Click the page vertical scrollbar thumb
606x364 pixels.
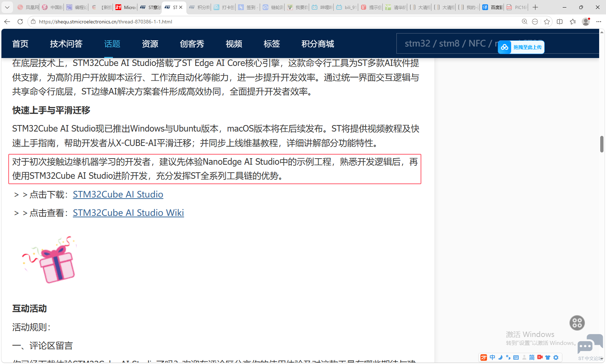(602, 144)
